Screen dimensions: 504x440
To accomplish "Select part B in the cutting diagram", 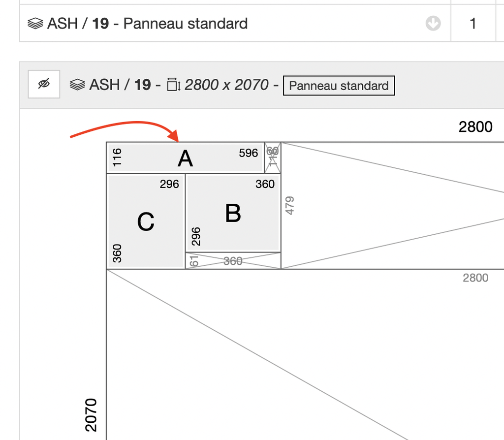I will [233, 213].
